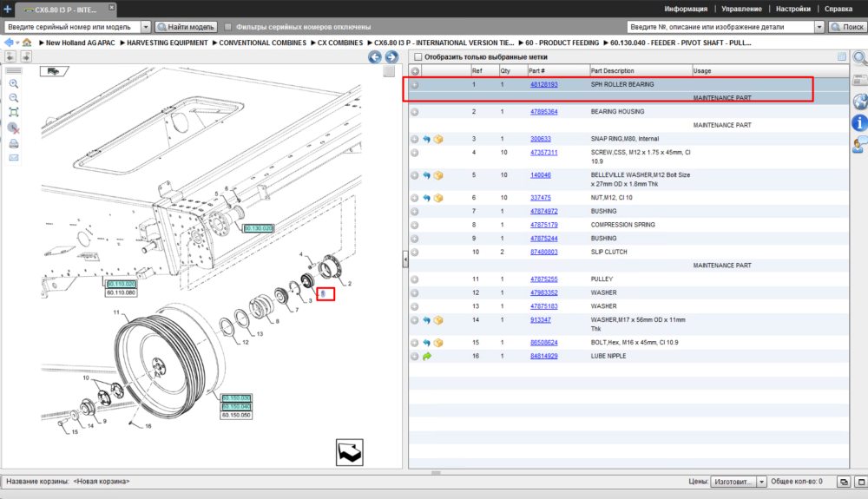Open the part search field dropdown
Viewport: 868px width, 499px height.
pos(819,27)
